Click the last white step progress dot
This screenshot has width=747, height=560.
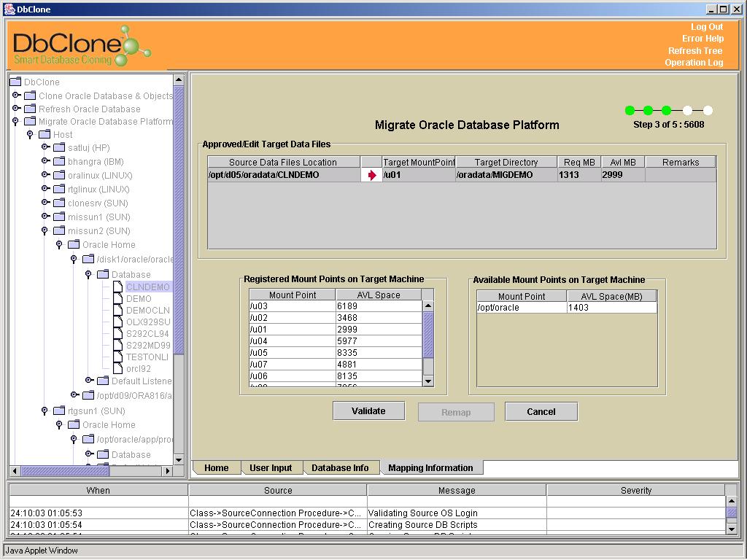(x=708, y=111)
